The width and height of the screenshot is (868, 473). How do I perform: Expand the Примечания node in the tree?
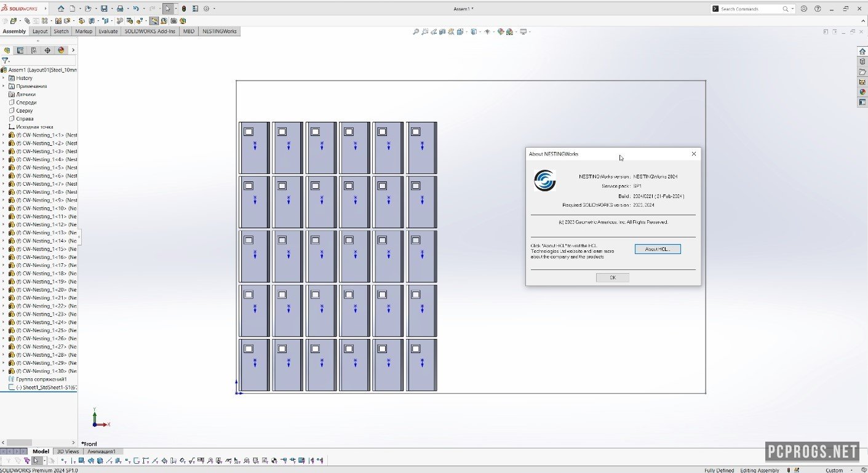click(3, 86)
